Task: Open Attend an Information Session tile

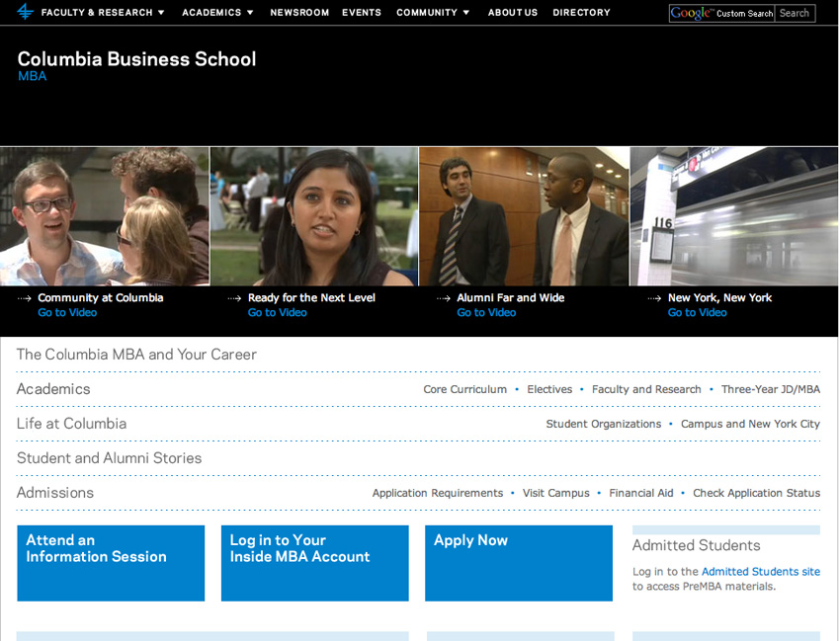Action: click(x=111, y=562)
